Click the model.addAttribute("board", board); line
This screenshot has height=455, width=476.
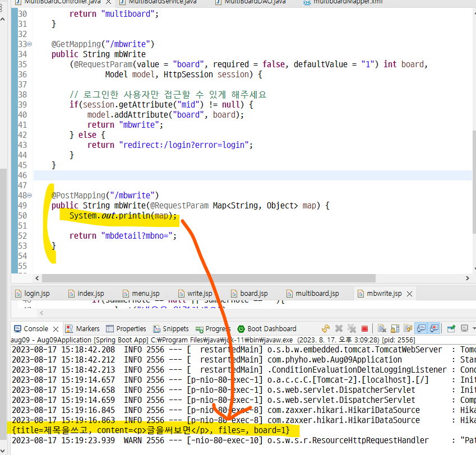pyautogui.click(x=165, y=115)
